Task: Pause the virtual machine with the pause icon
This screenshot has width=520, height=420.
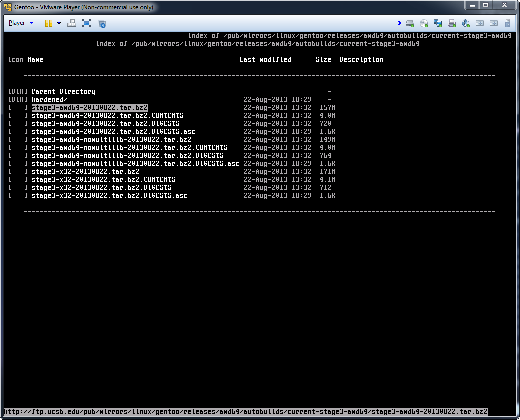Action: point(49,23)
